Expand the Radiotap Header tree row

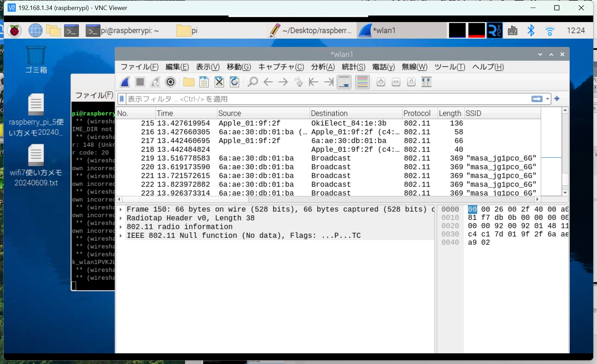tap(121, 218)
